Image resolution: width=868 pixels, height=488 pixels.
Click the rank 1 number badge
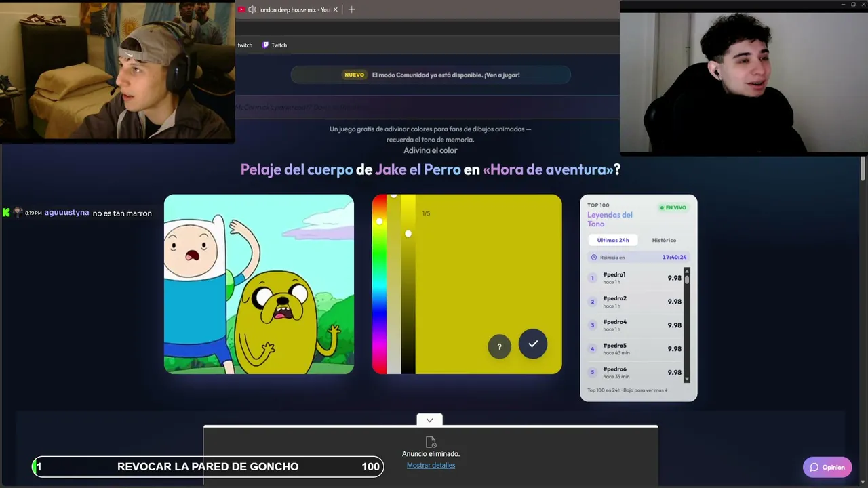pyautogui.click(x=592, y=278)
